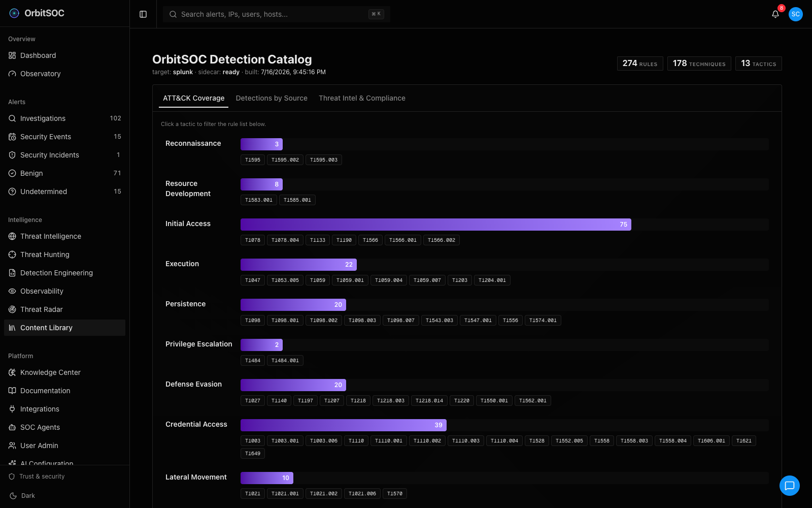Click the T1021.006 technique chip
The image size is (812, 508).
[362, 494]
